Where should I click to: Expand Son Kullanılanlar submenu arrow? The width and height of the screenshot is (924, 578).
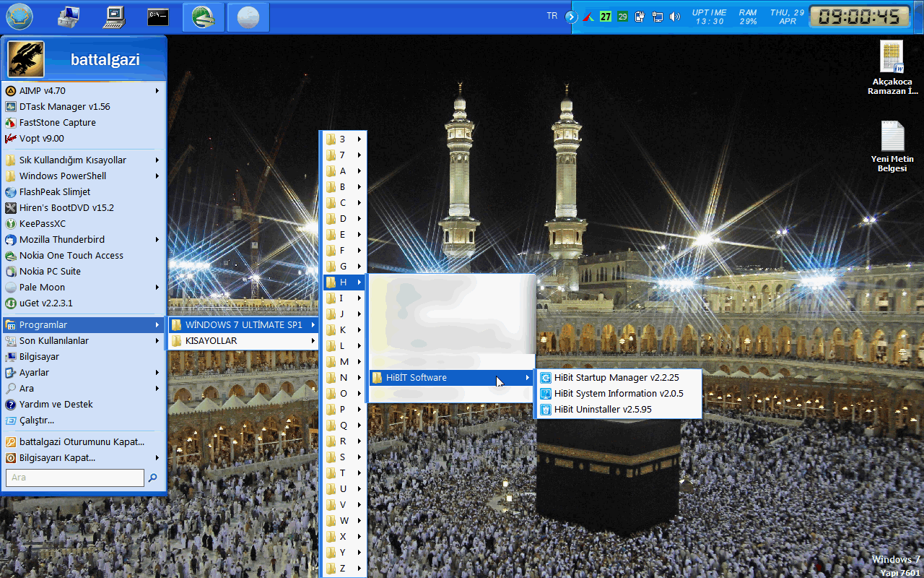pyautogui.click(x=157, y=341)
